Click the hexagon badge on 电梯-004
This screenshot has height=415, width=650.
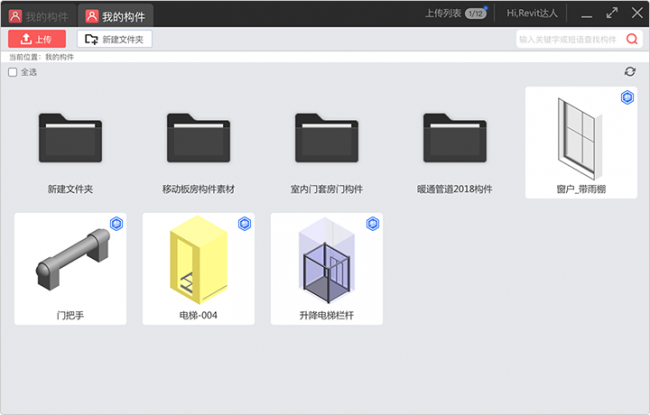[244, 223]
